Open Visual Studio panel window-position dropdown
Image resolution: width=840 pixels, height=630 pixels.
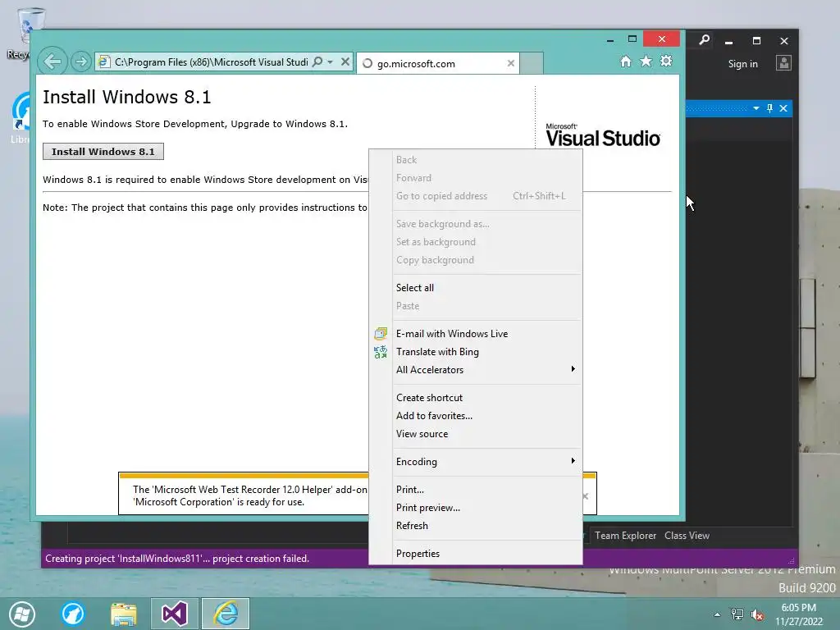(756, 108)
